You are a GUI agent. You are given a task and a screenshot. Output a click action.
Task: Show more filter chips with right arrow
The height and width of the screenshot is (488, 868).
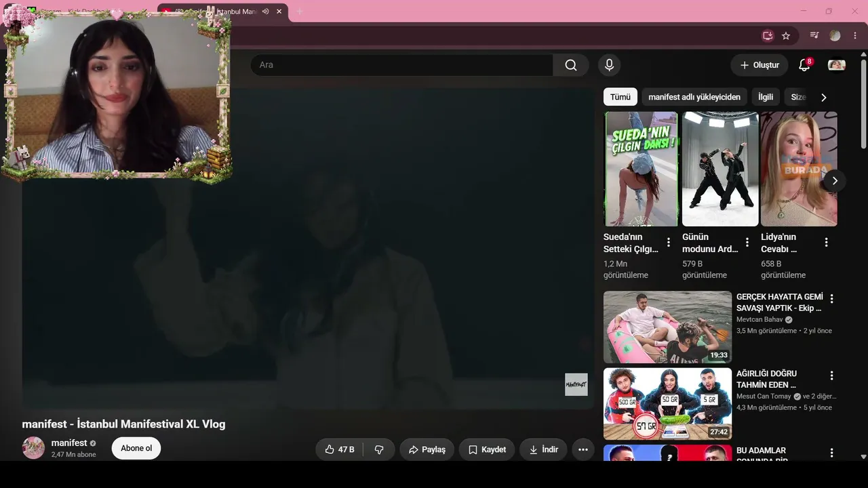[x=824, y=98]
